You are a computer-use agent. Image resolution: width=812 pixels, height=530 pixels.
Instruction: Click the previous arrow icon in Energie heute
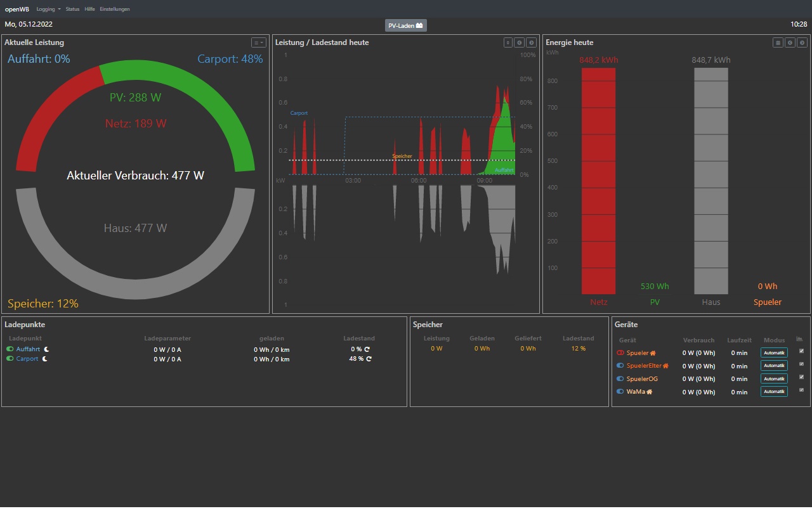[790, 42]
